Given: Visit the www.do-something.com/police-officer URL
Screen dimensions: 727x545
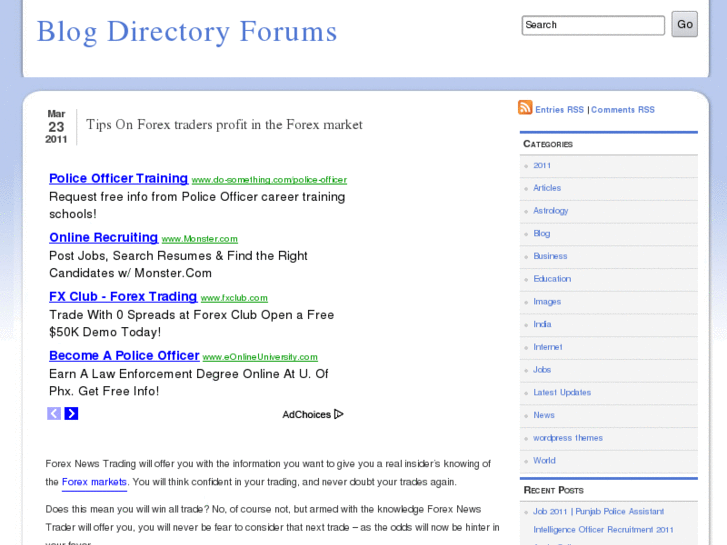Looking at the screenshot, I should 269,180.
